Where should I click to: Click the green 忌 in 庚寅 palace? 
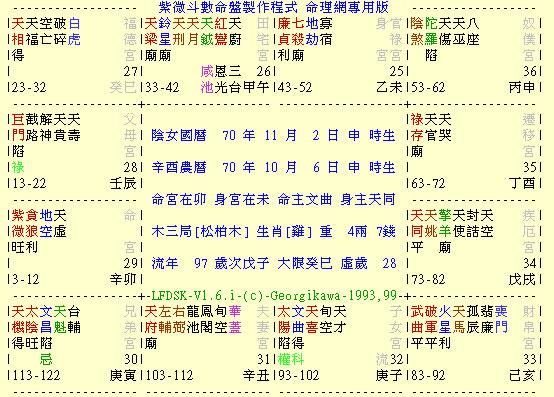(x=46, y=359)
